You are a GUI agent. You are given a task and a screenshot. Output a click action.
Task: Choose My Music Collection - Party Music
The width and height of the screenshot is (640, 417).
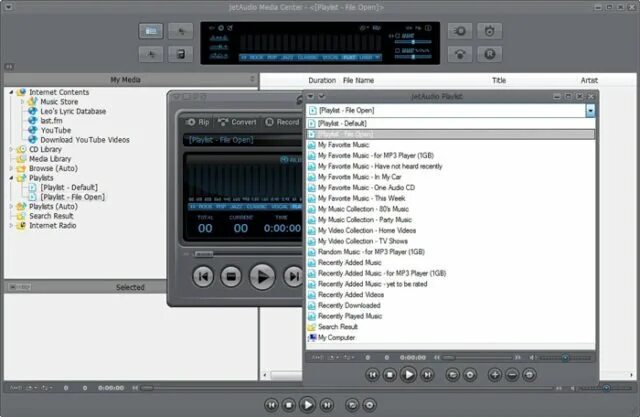(x=450, y=220)
